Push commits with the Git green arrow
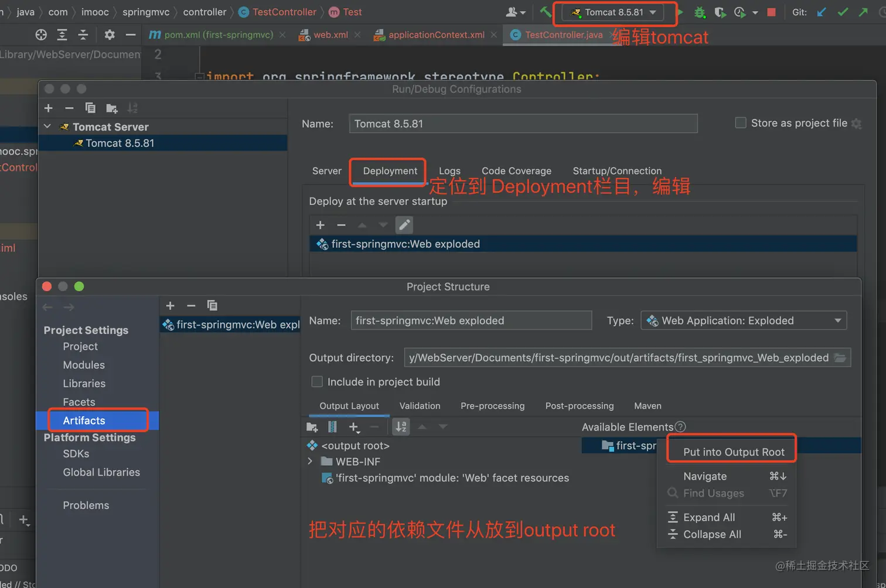Viewport: 886px width, 588px height. point(863,12)
